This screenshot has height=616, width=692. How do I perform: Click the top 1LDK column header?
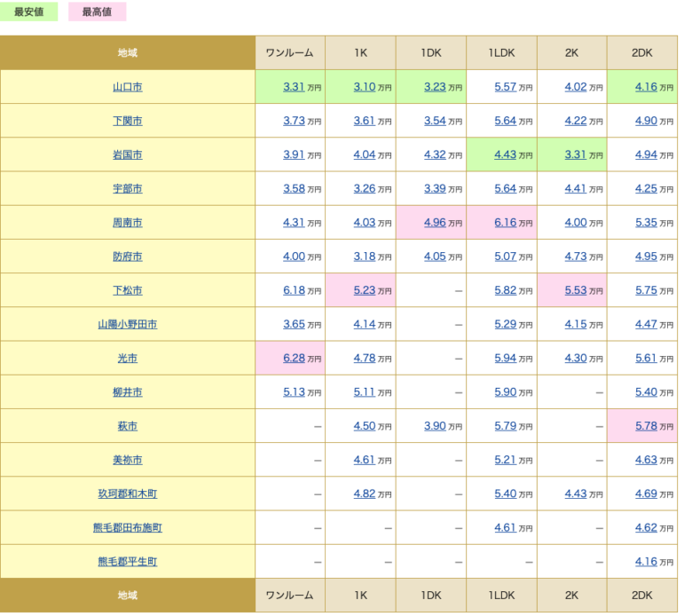tap(501, 53)
